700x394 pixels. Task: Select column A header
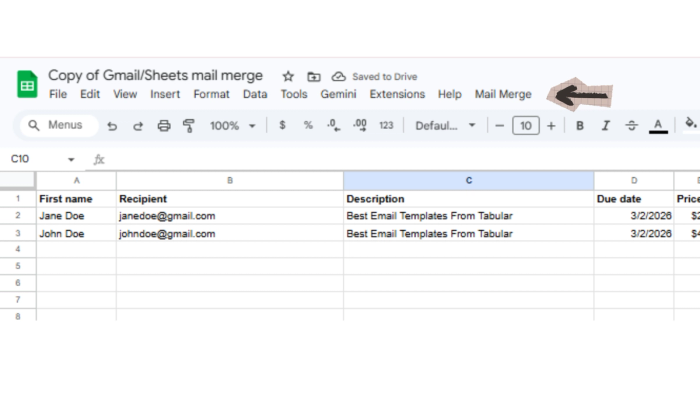click(76, 181)
